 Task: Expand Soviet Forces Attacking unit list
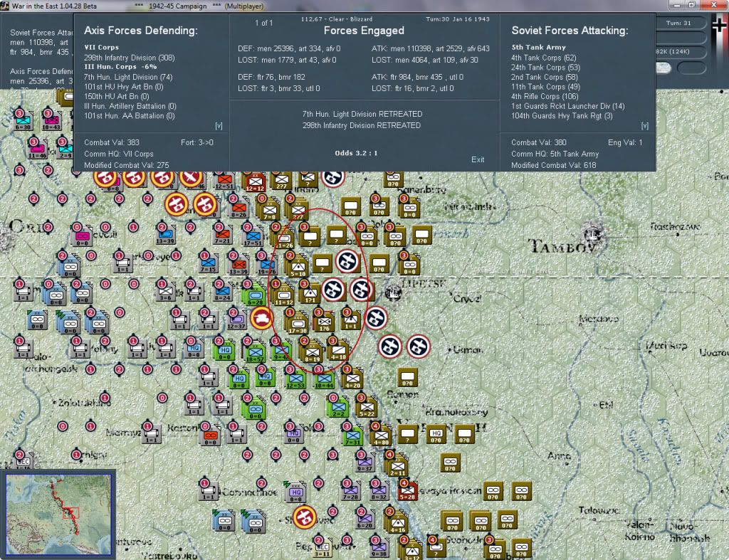click(x=644, y=126)
